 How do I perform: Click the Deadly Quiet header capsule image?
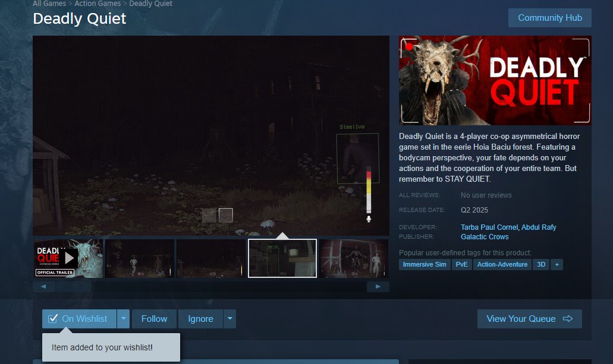pyautogui.click(x=495, y=80)
